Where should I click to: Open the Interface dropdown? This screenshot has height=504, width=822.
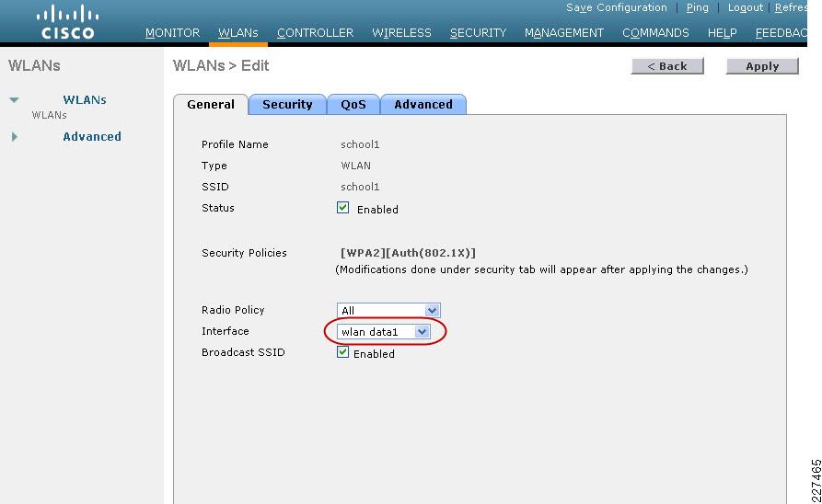[384, 332]
